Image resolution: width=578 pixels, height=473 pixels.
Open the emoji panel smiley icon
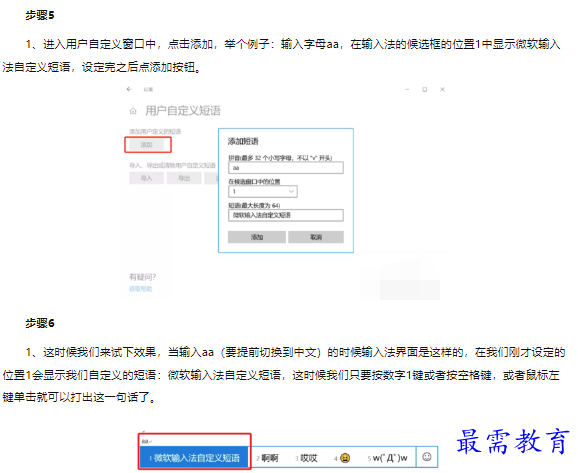coord(427,457)
